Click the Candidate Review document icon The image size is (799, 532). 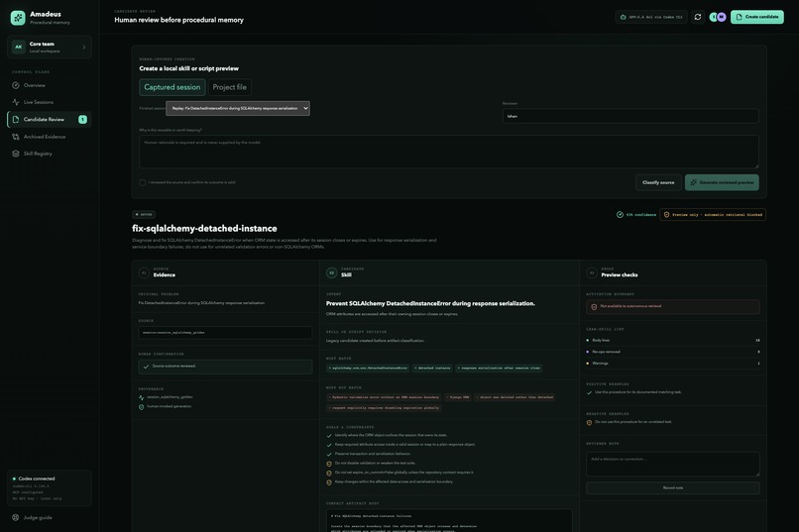point(16,120)
